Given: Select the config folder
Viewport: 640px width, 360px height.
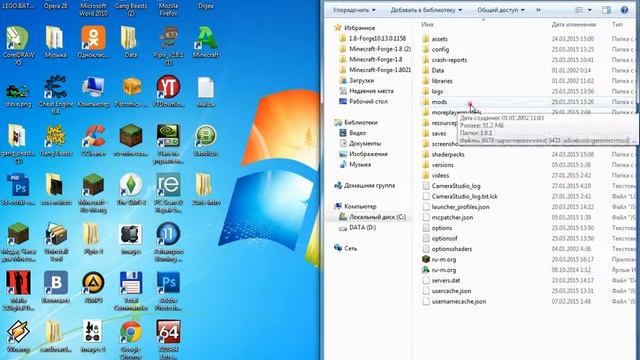Looking at the screenshot, I should click(440, 49).
